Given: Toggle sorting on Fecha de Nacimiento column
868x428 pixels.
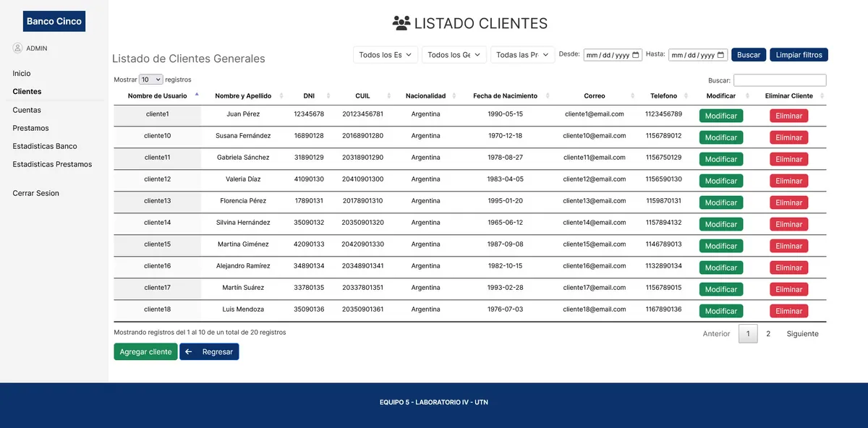Looking at the screenshot, I should [548, 95].
